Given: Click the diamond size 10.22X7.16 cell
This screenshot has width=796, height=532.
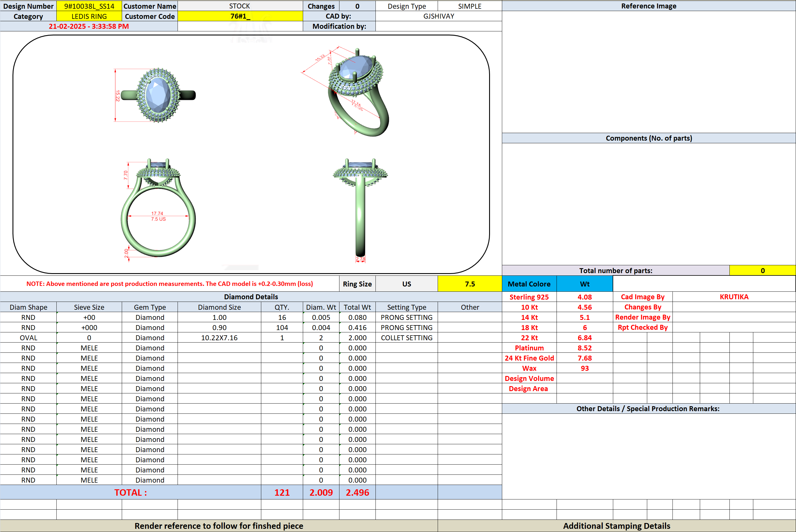Looking at the screenshot, I should (x=219, y=338).
